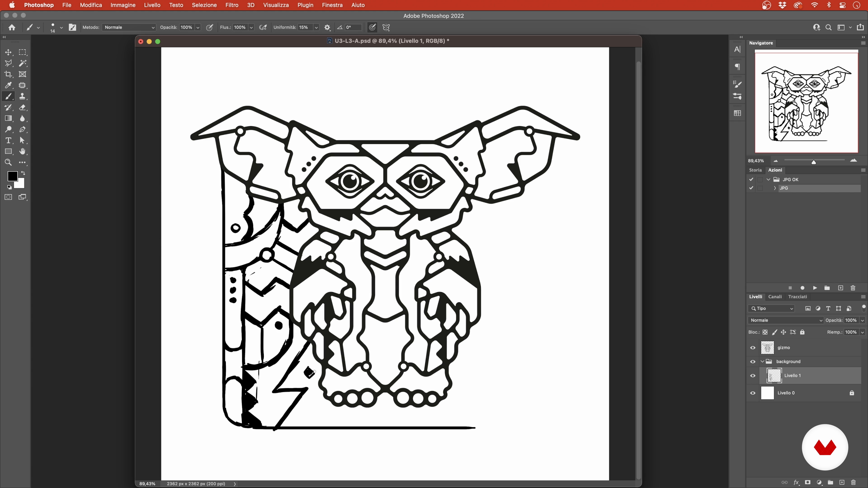Select the Path Selection tool
The image size is (868, 488).
pyautogui.click(x=22, y=141)
